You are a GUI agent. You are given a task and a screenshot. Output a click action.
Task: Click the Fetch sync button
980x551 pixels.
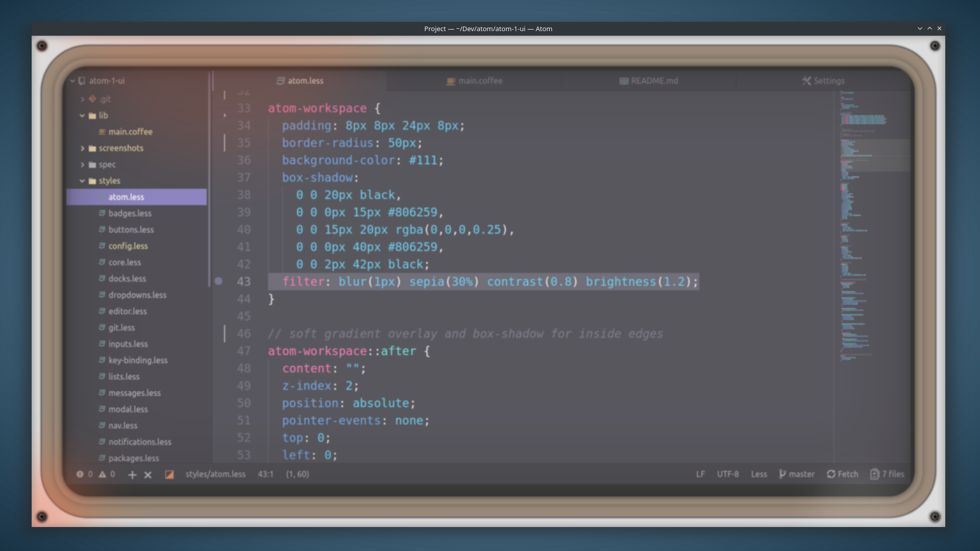coord(843,474)
